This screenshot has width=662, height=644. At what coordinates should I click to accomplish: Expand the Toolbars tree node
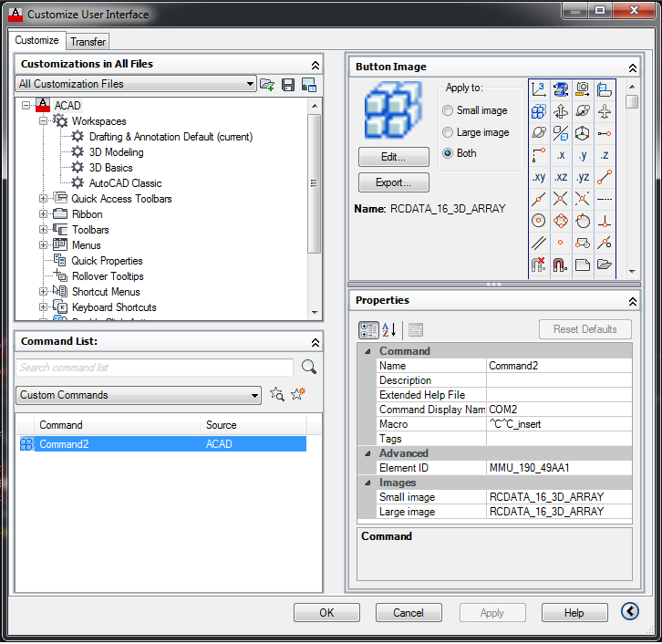(x=43, y=230)
